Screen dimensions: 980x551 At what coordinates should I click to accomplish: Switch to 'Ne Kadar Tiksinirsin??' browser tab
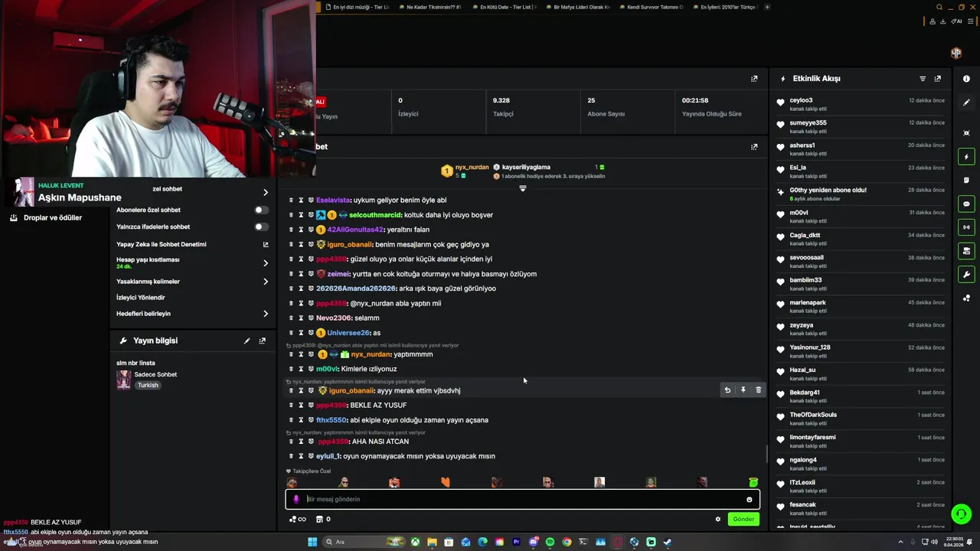coord(430,7)
